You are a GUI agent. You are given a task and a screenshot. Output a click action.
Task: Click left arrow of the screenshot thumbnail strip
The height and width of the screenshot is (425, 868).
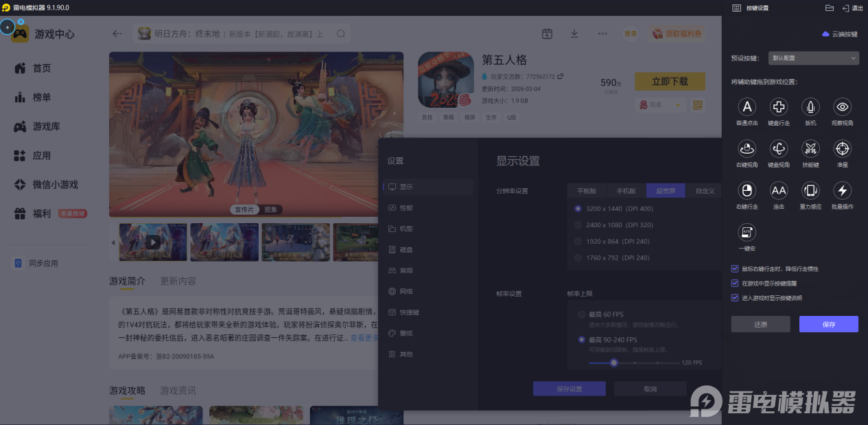pos(114,242)
